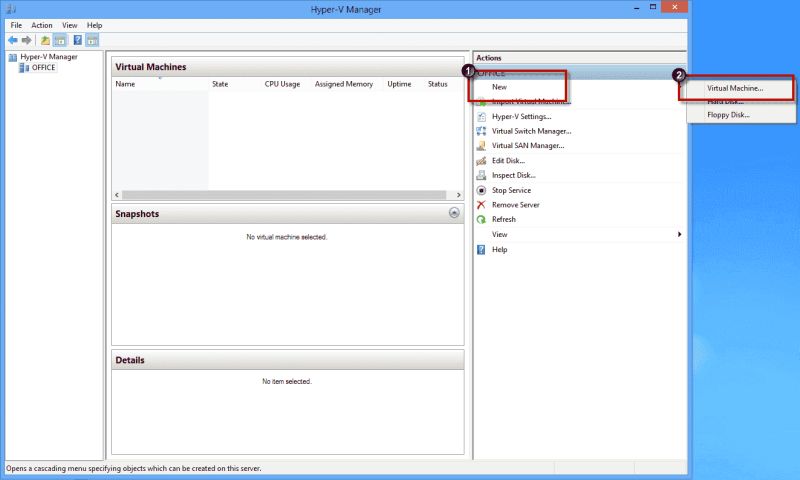Maximize the Hyper-V Manager window
This screenshot has height=480, width=800.
653,7
